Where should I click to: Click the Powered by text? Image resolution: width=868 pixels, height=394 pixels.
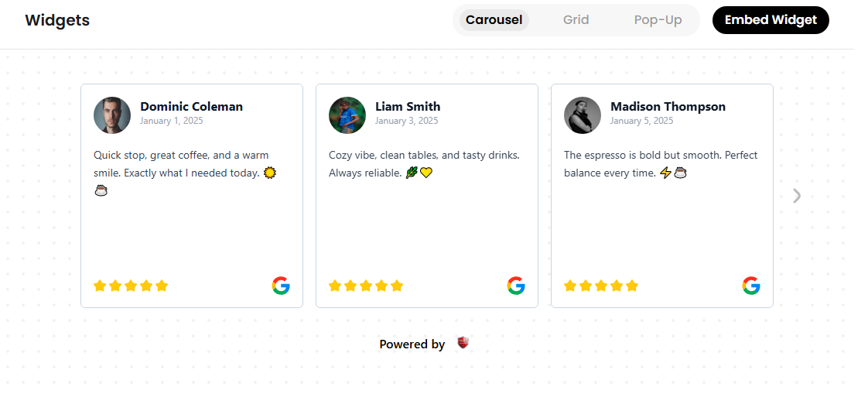click(x=412, y=344)
